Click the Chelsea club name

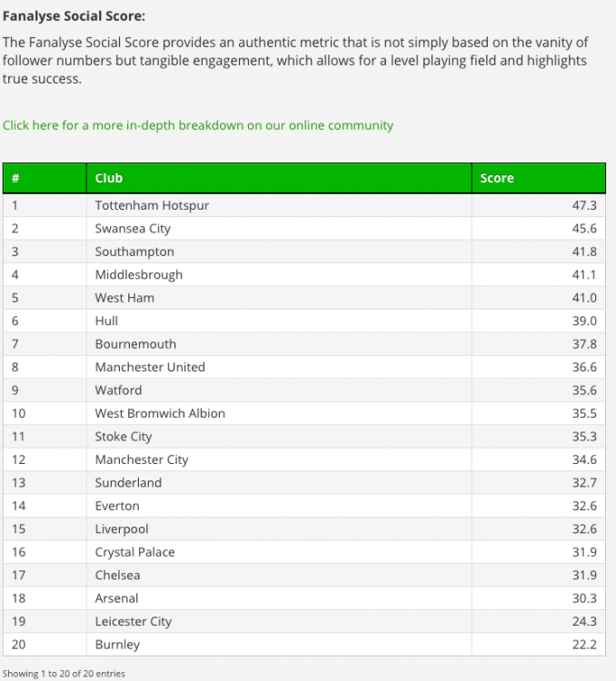coord(117,575)
